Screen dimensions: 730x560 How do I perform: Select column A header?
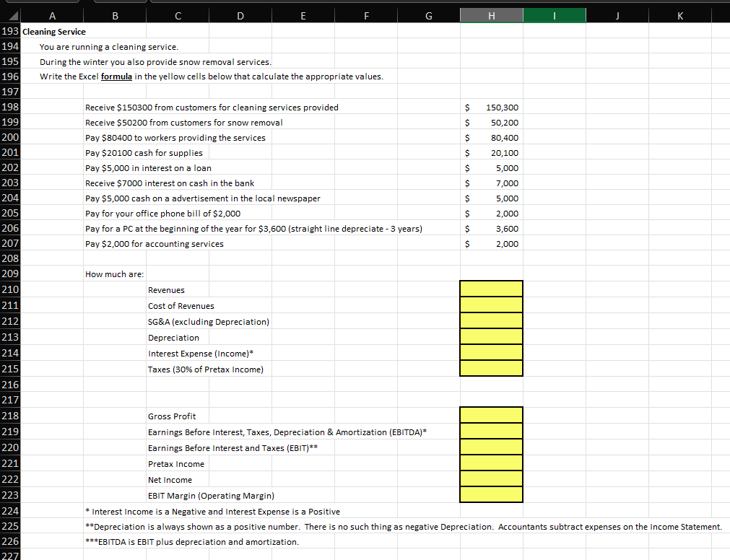click(x=52, y=16)
